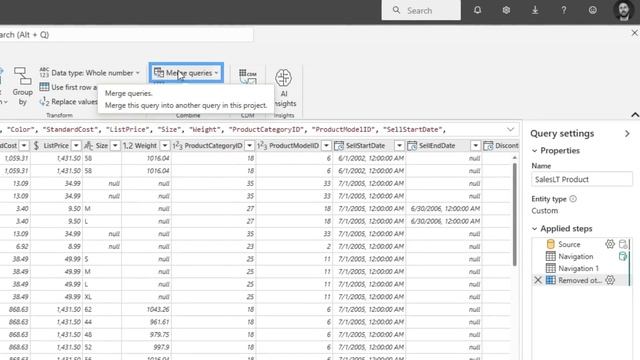Screen dimensions: 640x360
Task: Click the Group by button
Action: point(22,86)
